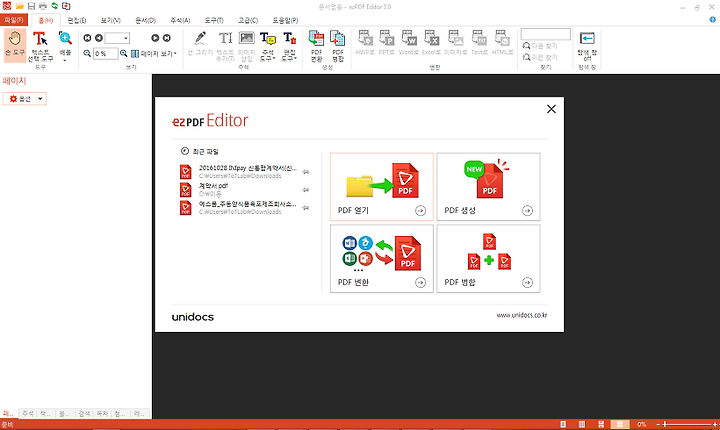This screenshot has width=720, height=430.
Task: Click the insert image tool (이미지 삽입)
Action: tap(247, 45)
